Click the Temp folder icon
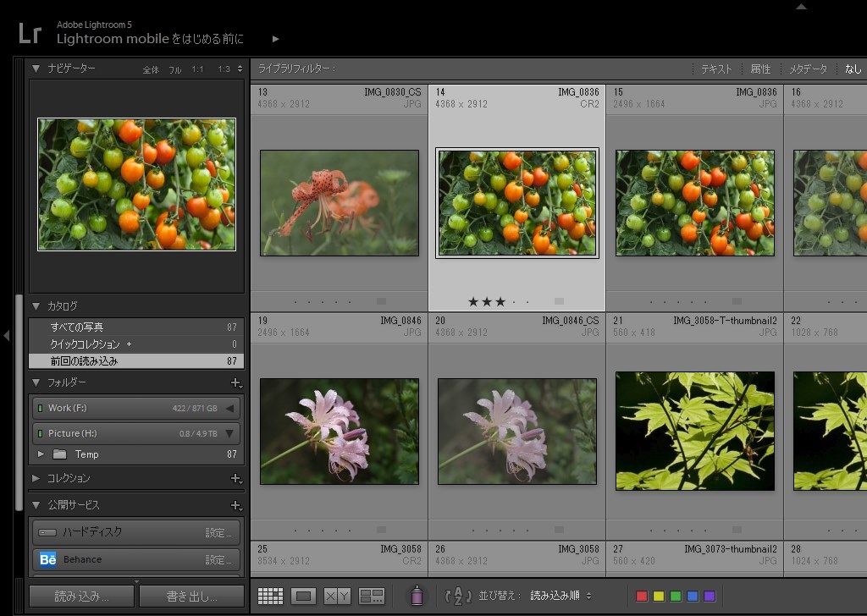Screen dimensions: 867x616 pyautogui.click(x=60, y=454)
